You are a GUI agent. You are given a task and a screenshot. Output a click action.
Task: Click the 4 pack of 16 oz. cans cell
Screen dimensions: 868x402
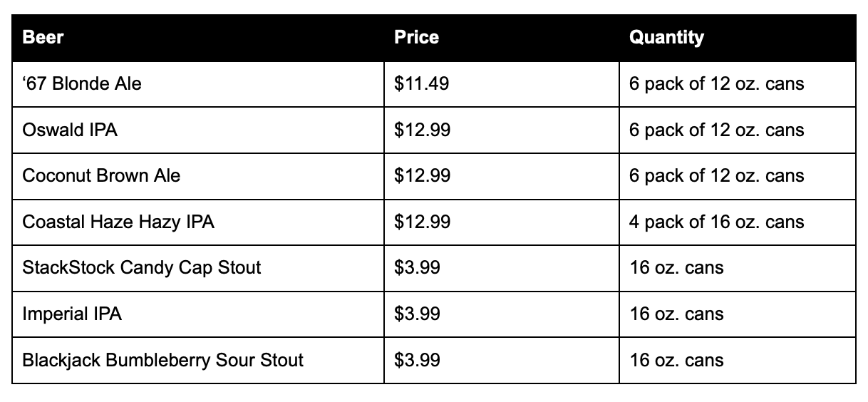pyautogui.click(x=738, y=222)
